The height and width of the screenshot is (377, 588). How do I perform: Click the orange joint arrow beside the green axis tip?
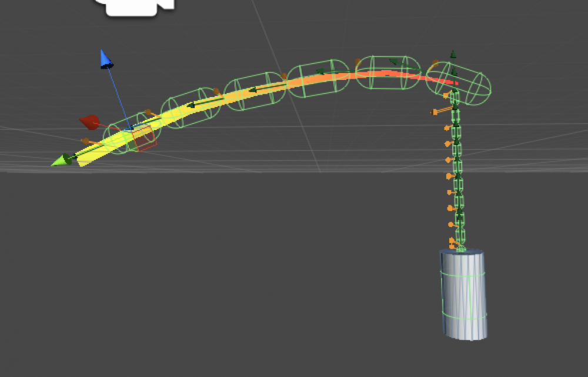point(88,141)
